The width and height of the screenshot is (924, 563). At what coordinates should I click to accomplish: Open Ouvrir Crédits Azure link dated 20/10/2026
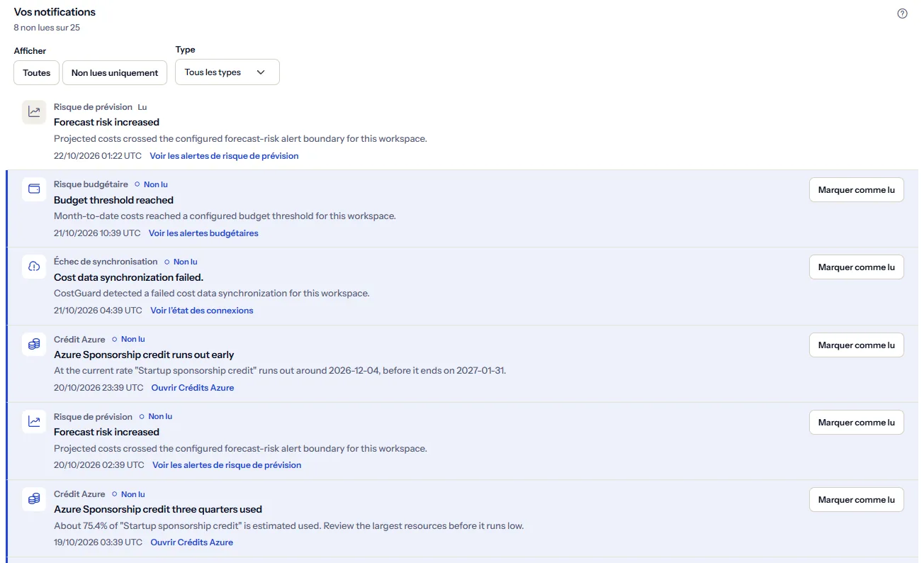[193, 388]
